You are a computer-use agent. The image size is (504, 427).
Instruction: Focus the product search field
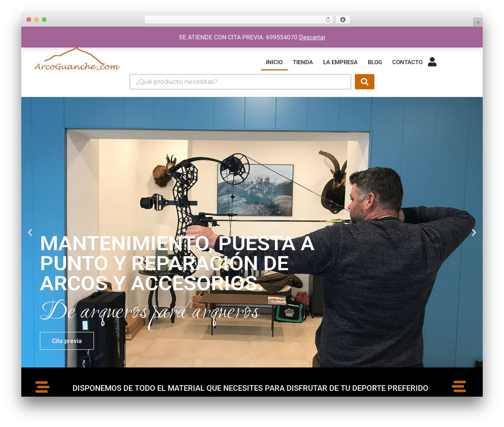click(240, 82)
